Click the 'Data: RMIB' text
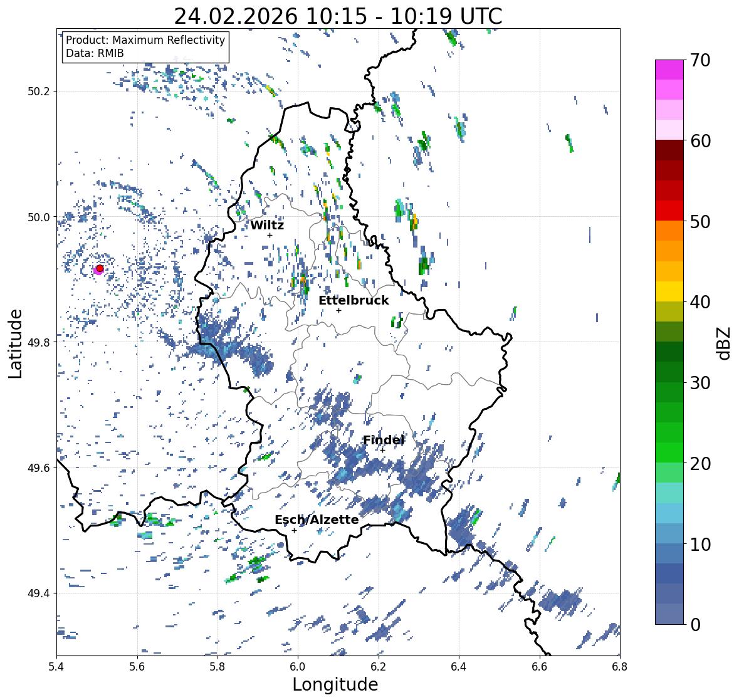Screen dimensions: 739x700 (x=95, y=53)
